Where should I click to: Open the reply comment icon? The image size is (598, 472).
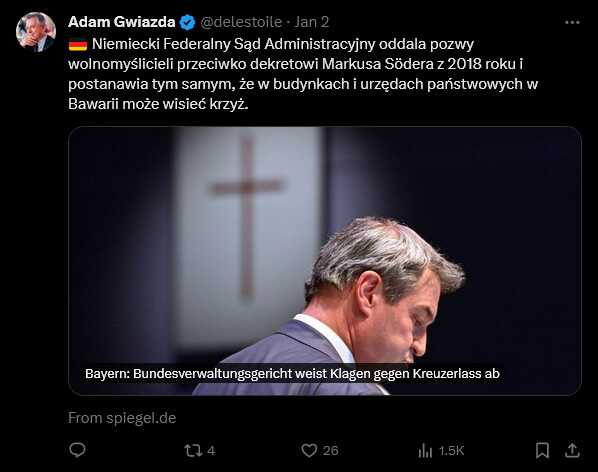coord(77,450)
